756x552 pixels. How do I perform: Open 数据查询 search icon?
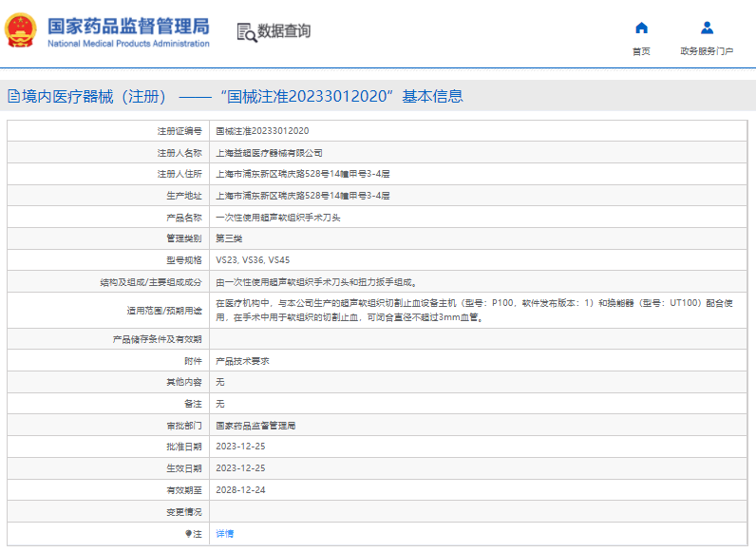click(x=246, y=32)
